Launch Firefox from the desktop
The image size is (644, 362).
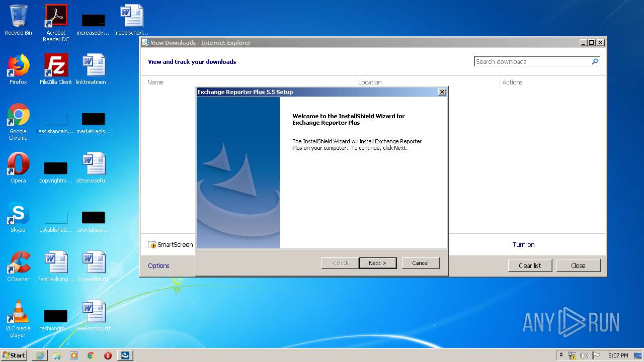[x=18, y=69]
